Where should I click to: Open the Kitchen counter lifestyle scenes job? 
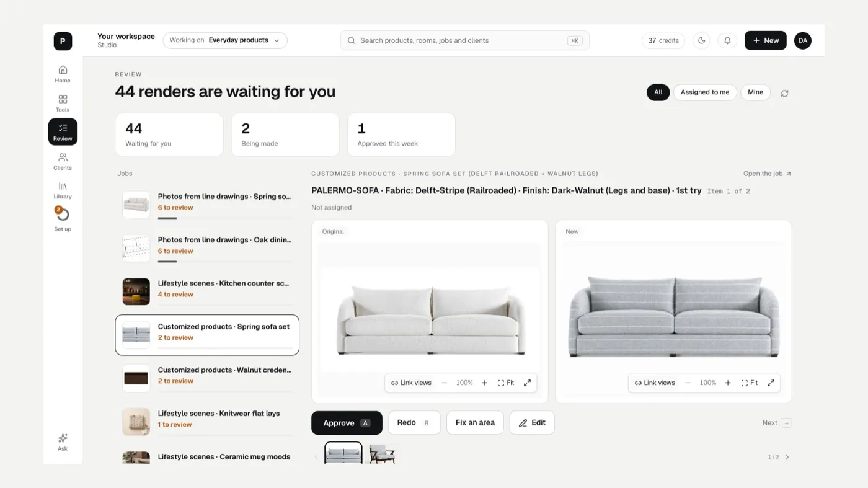coord(207,291)
